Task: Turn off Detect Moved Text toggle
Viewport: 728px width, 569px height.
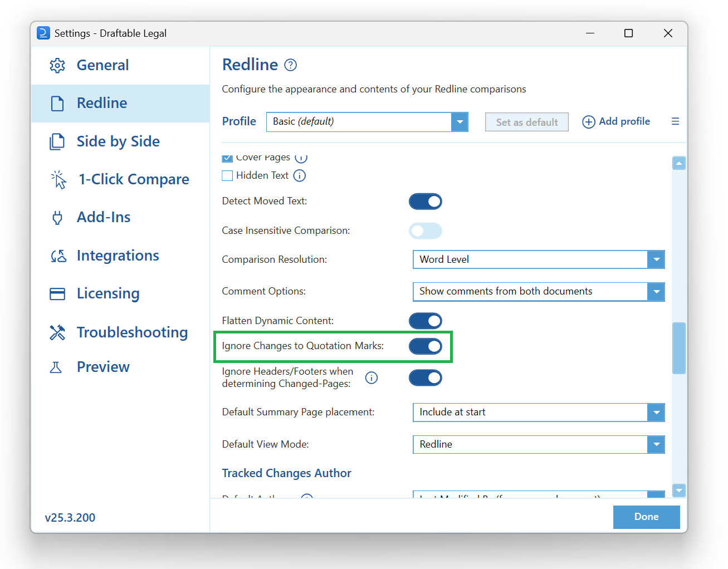Action: [426, 202]
